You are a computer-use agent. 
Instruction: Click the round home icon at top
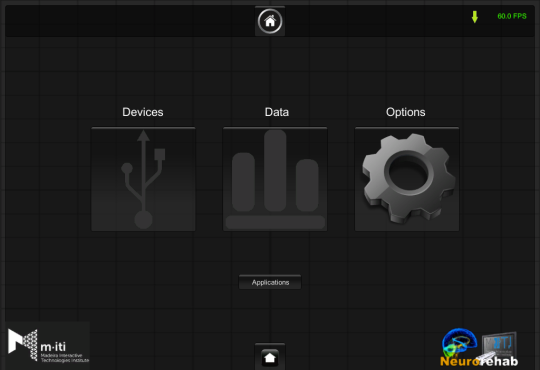coord(270,21)
